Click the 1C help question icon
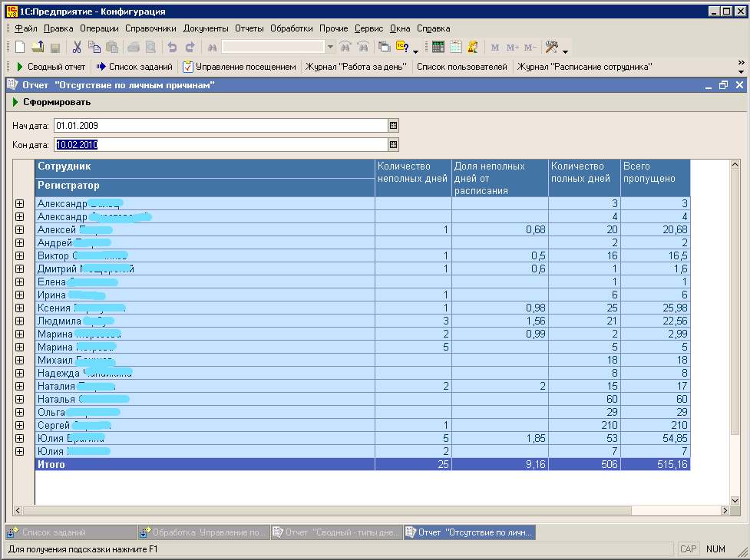750x560 pixels. pos(402,47)
